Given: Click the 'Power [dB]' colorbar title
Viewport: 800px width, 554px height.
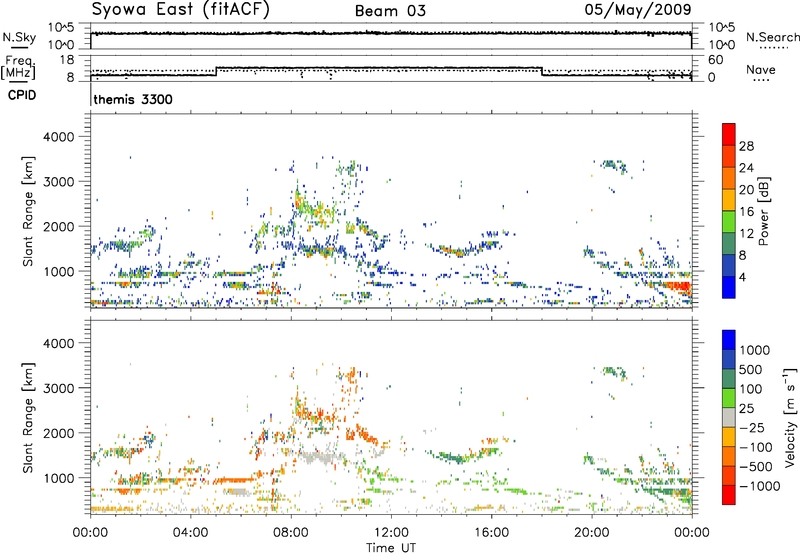Looking at the screenshot, I should (x=764, y=211).
